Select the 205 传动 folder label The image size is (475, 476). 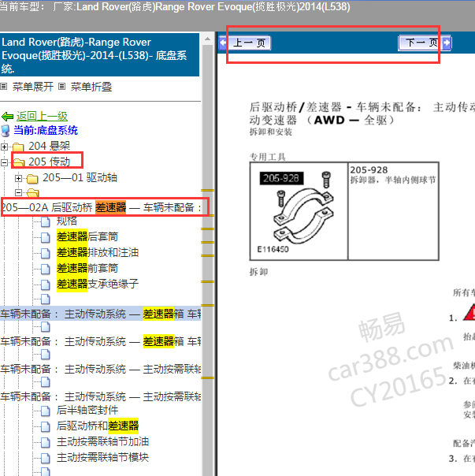click(49, 162)
